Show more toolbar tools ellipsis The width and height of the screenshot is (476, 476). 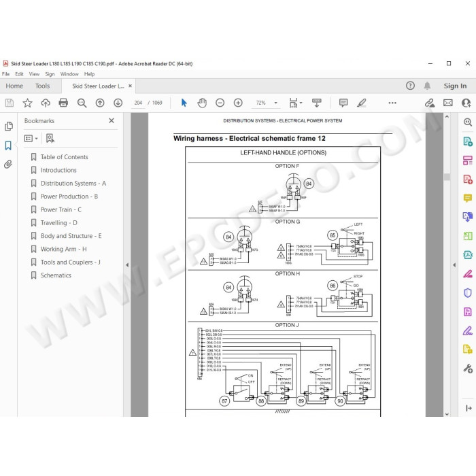tap(392, 103)
